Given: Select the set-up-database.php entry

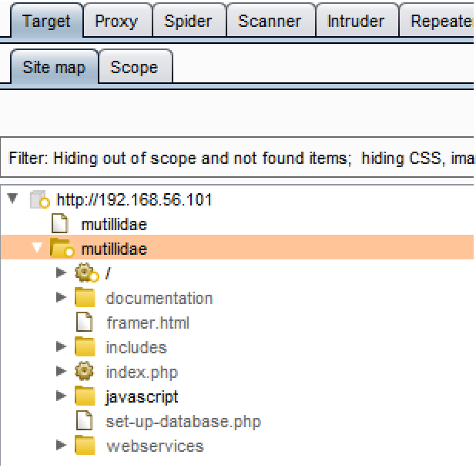Looking at the screenshot, I should click(x=183, y=422).
